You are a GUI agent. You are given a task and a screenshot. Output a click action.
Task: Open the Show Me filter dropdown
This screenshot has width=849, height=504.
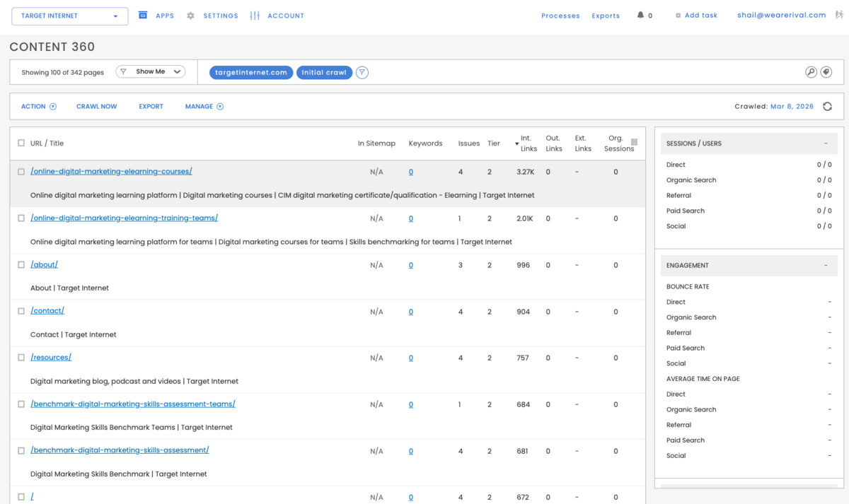(150, 71)
